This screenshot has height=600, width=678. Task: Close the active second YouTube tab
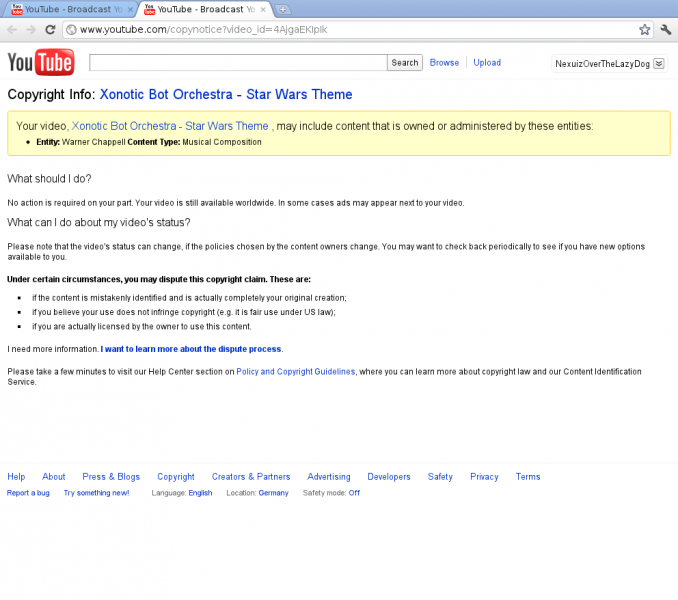point(262,9)
